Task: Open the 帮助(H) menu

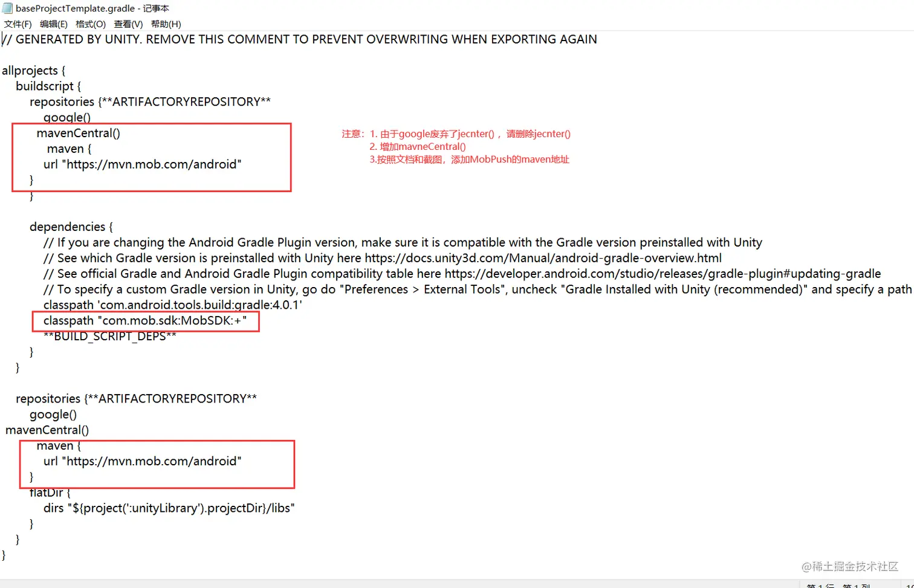Action: pyautogui.click(x=166, y=24)
